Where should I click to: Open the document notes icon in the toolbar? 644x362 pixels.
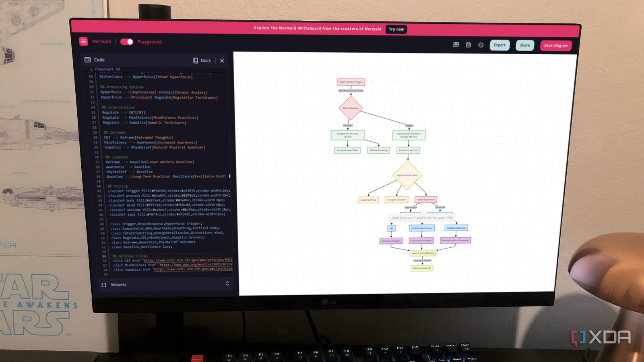(468, 45)
